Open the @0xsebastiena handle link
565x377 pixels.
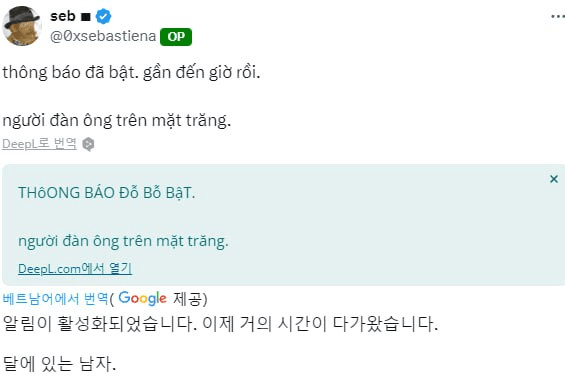[103, 36]
